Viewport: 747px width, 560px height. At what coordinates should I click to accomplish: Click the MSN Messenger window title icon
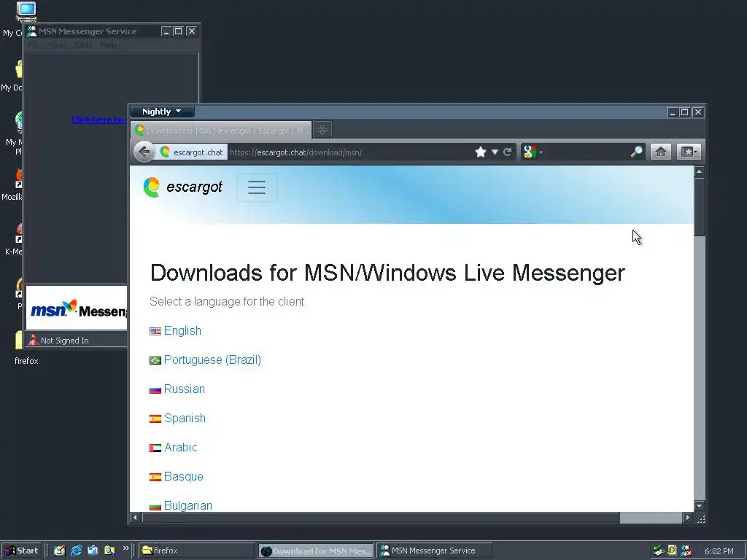click(x=32, y=31)
